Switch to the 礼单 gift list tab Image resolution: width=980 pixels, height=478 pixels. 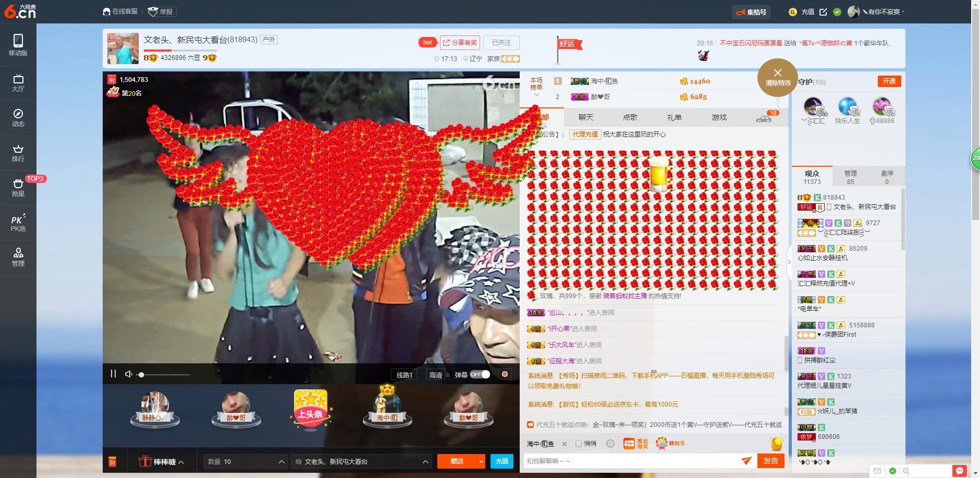pyautogui.click(x=675, y=117)
